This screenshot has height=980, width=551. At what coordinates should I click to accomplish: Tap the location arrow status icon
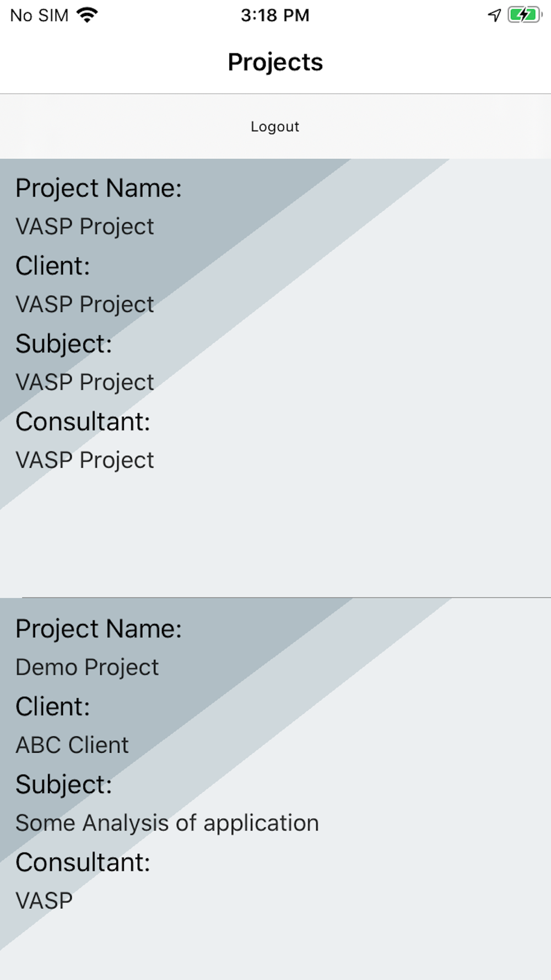click(x=494, y=15)
